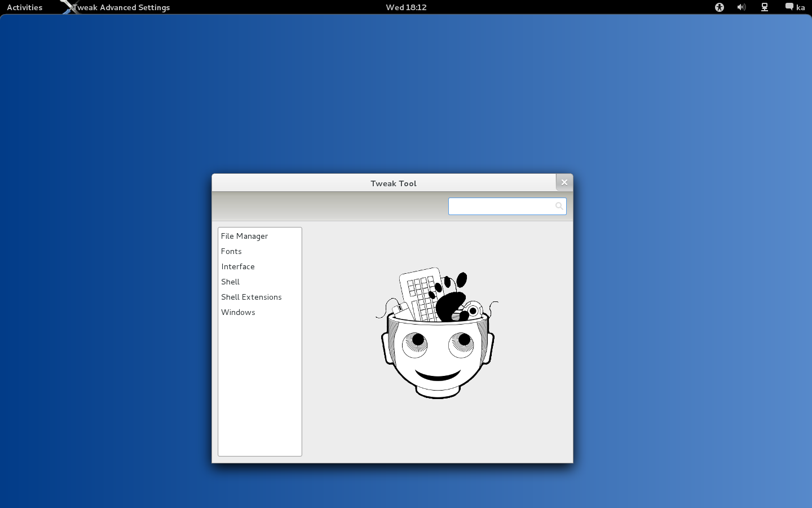Image resolution: width=812 pixels, height=508 pixels.
Task: Focus the search text field
Action: click(x=500, y=206)
